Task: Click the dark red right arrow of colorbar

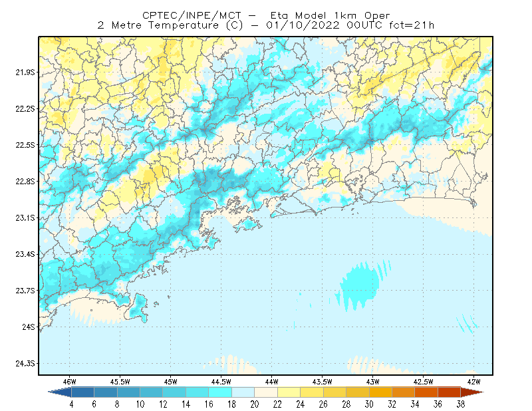Action: 472,392
